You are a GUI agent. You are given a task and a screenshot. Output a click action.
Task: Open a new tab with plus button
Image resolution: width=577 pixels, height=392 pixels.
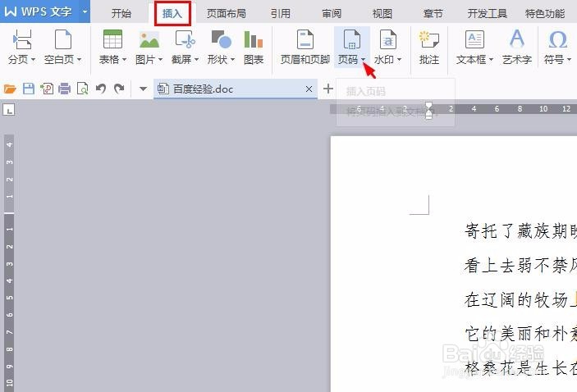328,89
